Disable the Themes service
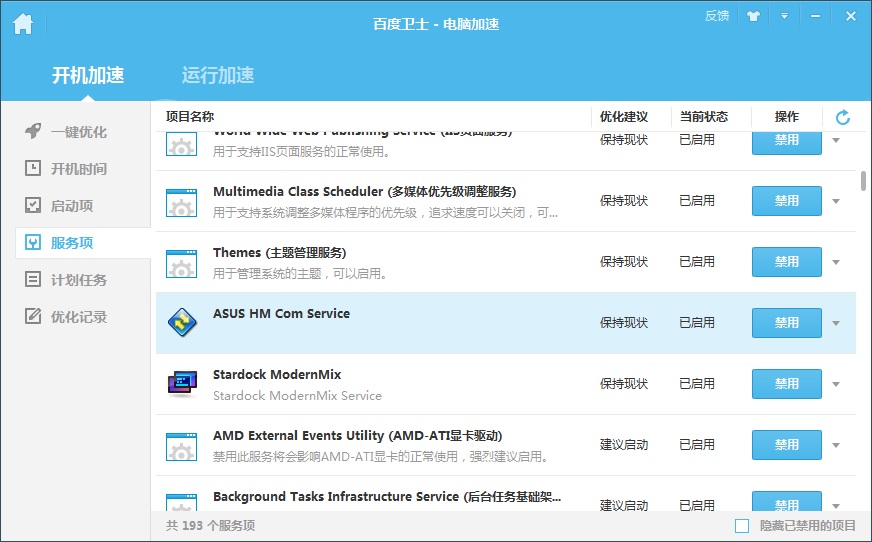872x542 pixels. click(x=786, y=262)
